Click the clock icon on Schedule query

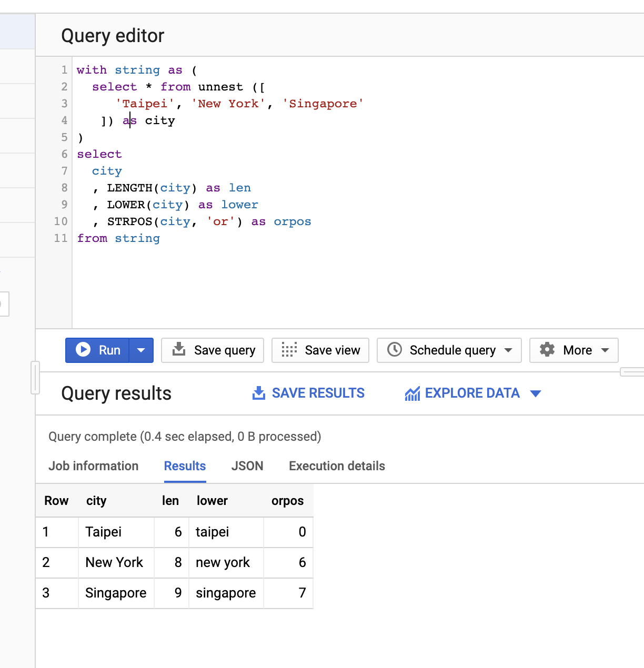click(394, 350)
